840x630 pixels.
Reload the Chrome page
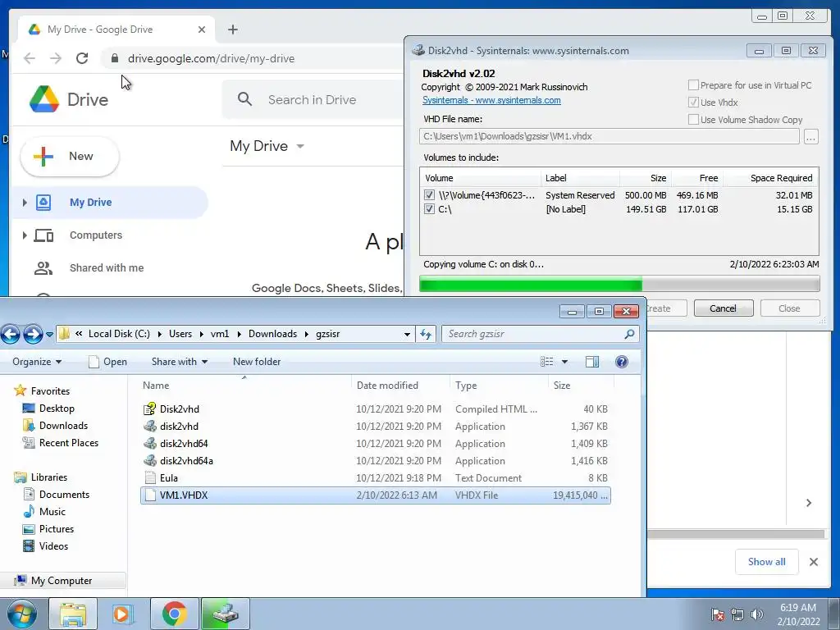(82, 58)
